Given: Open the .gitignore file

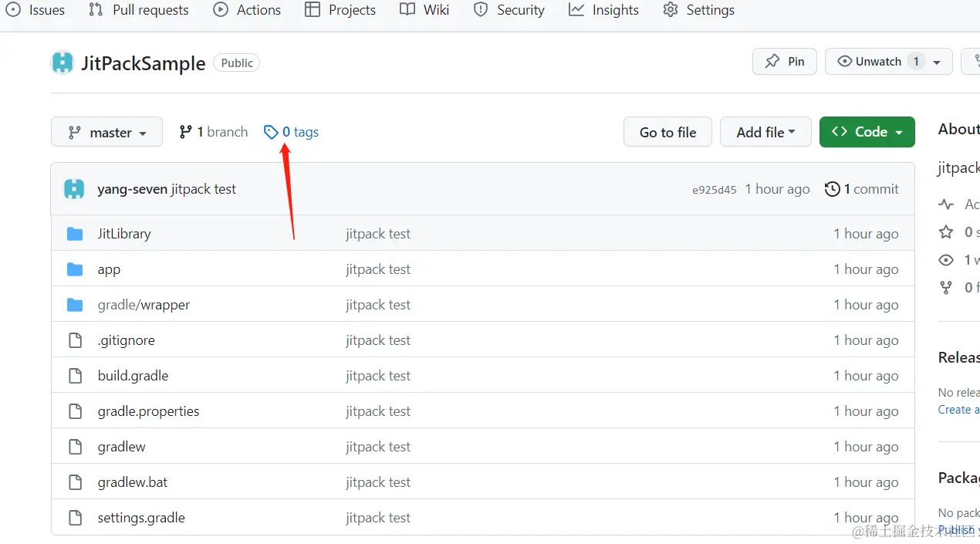Looking at the screenshot, I should [127, 340].
